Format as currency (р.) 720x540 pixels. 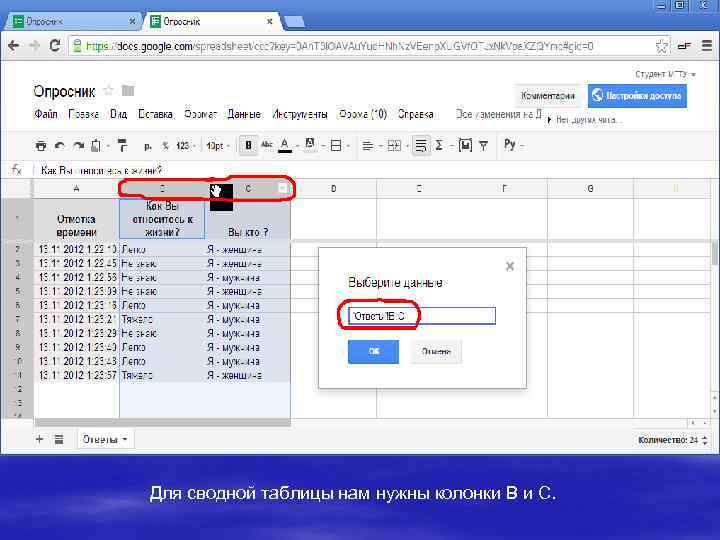tap(147, 146)
